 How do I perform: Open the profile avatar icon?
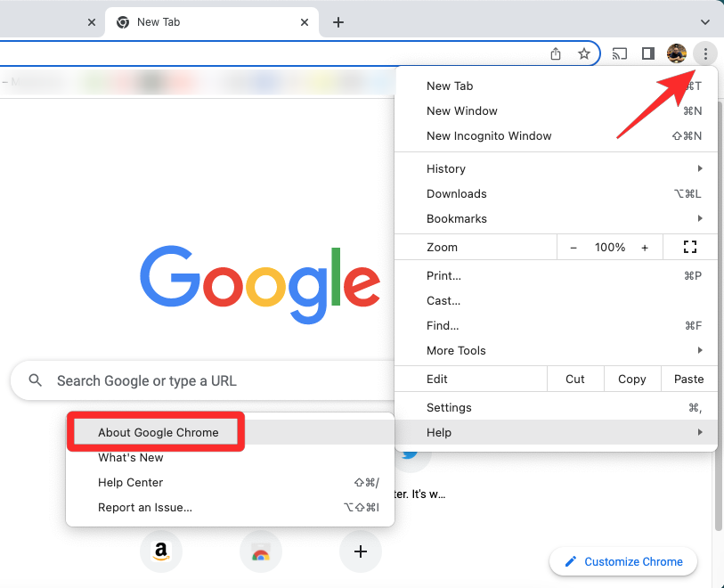(x=677, y=54)
